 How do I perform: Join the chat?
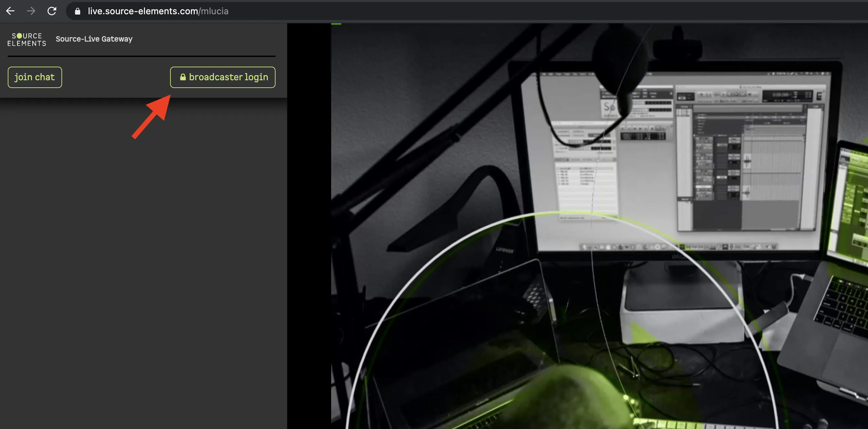(x=35, y=77)
